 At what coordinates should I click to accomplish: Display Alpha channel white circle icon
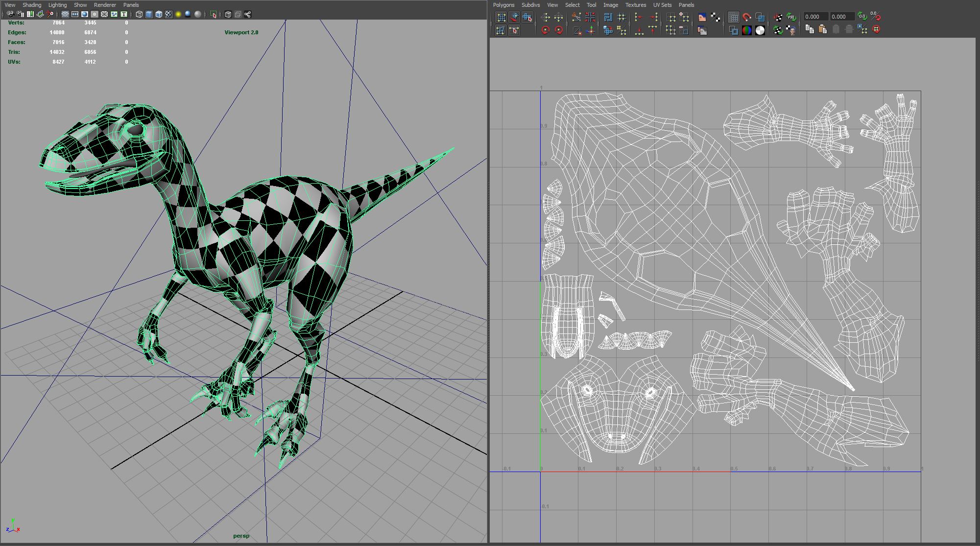click(x=760, y=30)
